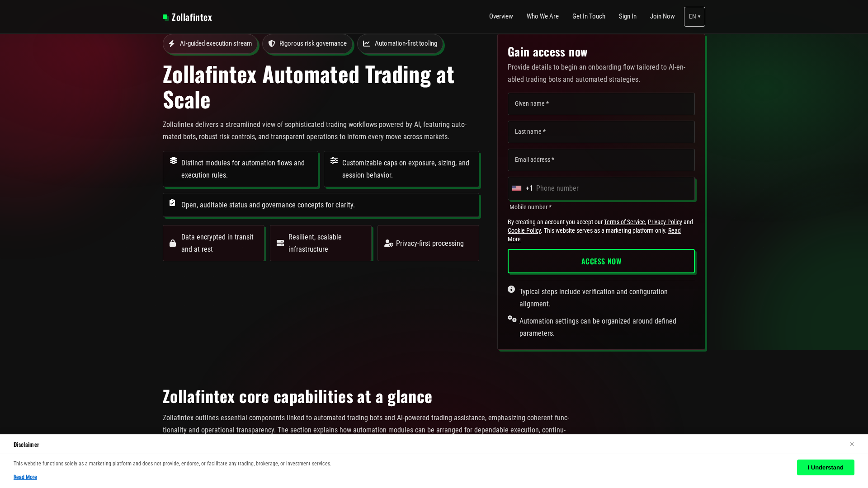The width and height of the screenshot is (868, 488).
Task: Focus the Last name input field
Action: click(601, 132)
